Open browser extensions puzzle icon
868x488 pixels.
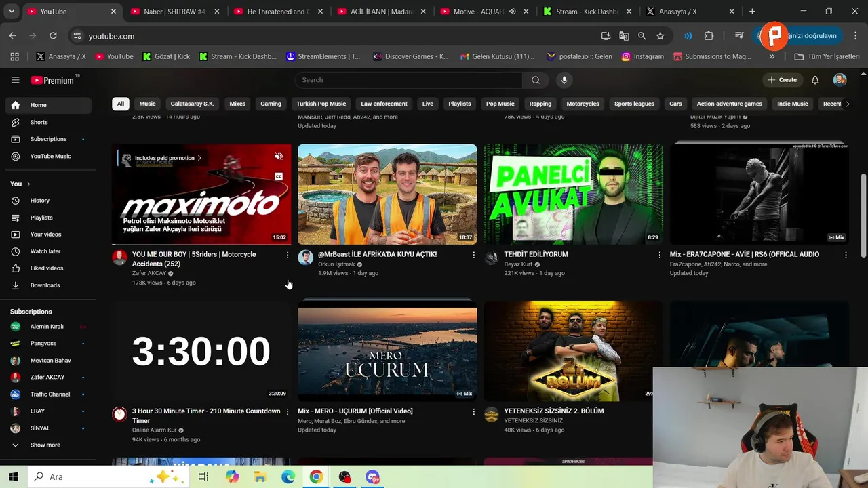click(709, 36)
